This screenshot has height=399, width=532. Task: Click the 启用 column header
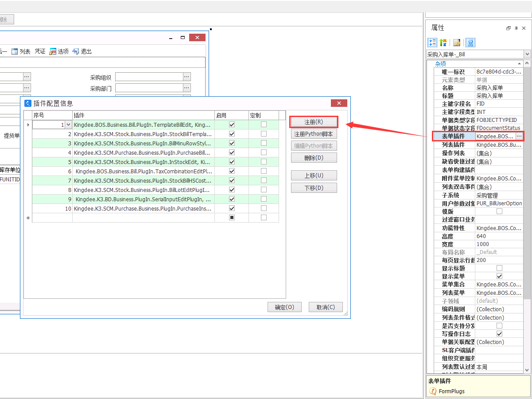[x=232, y=115]
